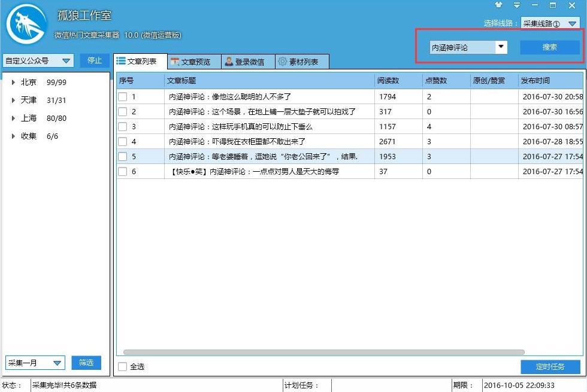Screen dimensions: 587x392
Task: Click the 序号 column header
Action: pyautogui.click(x=140, y=80)
